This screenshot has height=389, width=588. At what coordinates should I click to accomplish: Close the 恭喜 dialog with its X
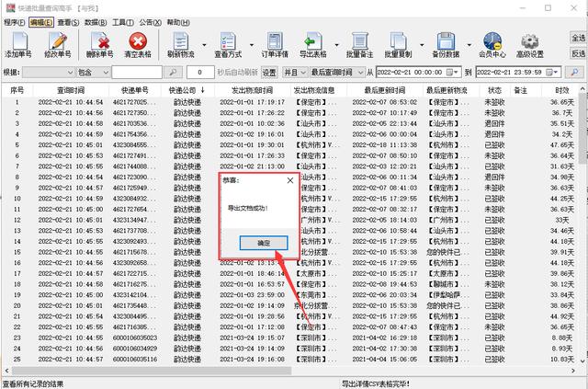(x=290, y=180)
